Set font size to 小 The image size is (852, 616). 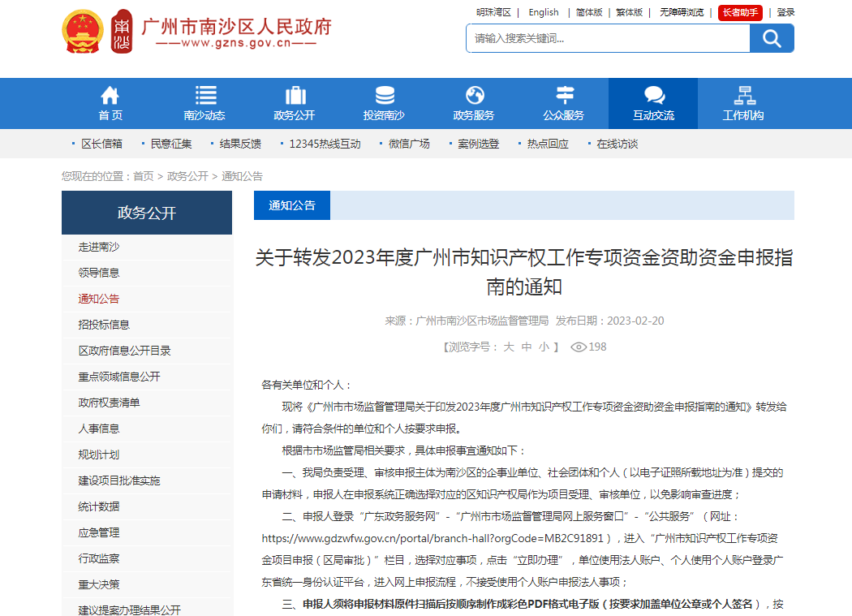point(544,347)
